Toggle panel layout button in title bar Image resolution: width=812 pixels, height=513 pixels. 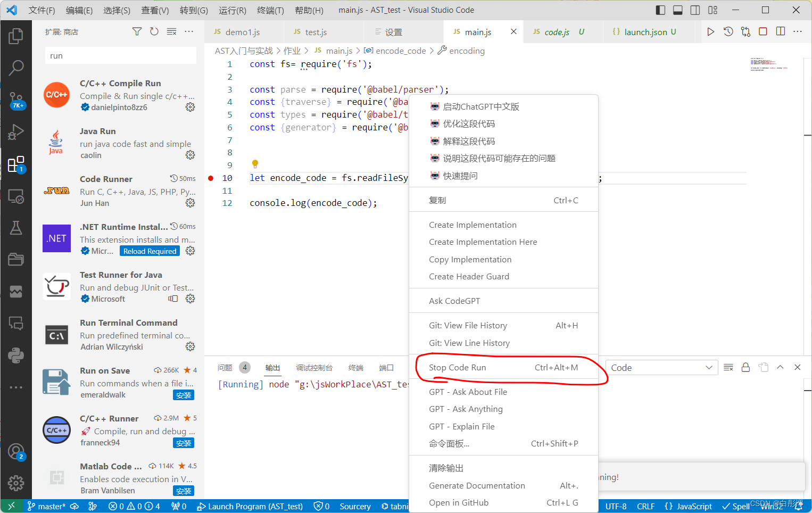tap(678, 10)
